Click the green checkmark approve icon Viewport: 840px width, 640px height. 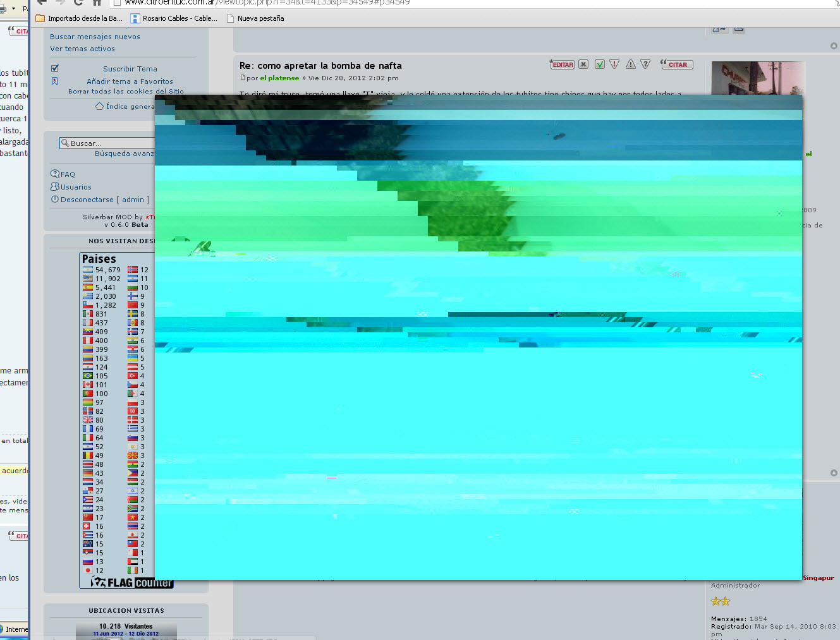click(600, 64)
